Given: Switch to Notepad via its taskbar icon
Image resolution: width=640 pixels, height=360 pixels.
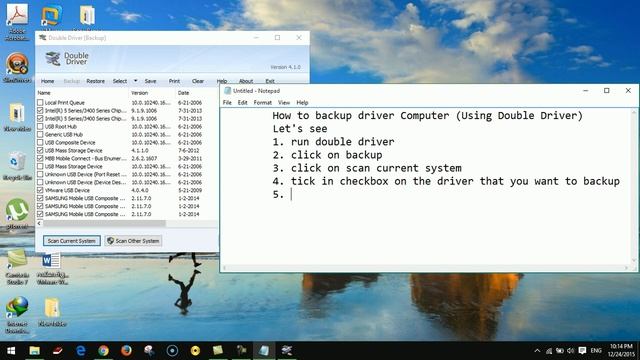Looking at the screenshot, I should pyautogui.click(x=264, y=351).
